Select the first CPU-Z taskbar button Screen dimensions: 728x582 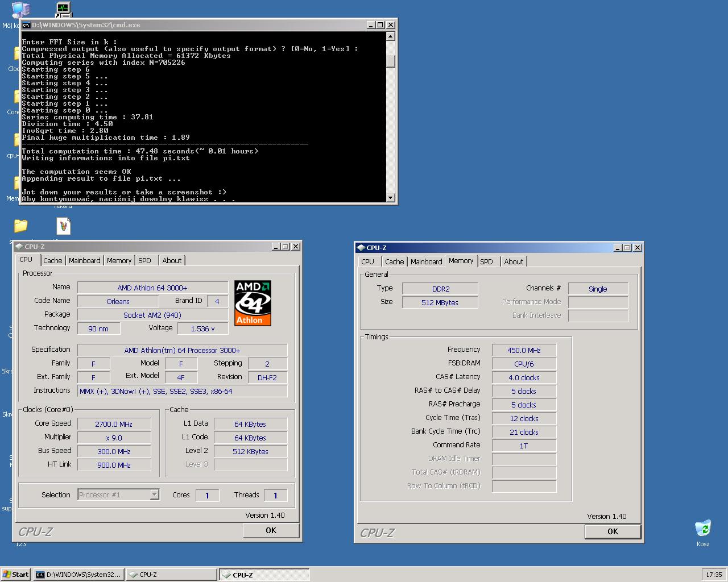pos(171,575)
